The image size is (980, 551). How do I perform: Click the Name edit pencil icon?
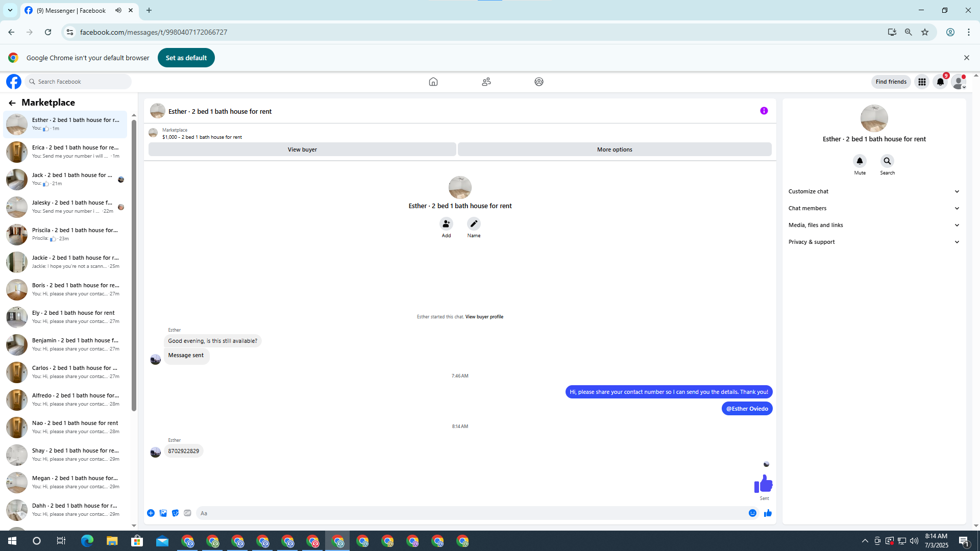pyautogui.click(x=474, y=224)
